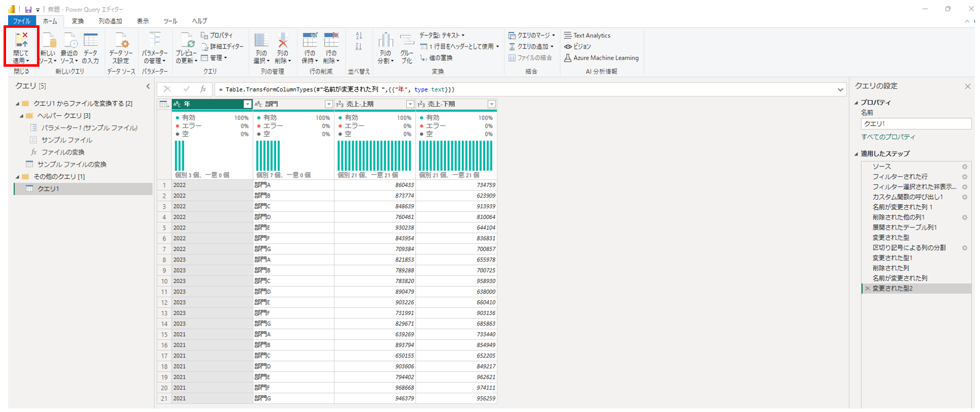Viewport: 980px width, 412px height.
Task: Open filter dropdown of 年 column
Action: (x=247, y=104)
